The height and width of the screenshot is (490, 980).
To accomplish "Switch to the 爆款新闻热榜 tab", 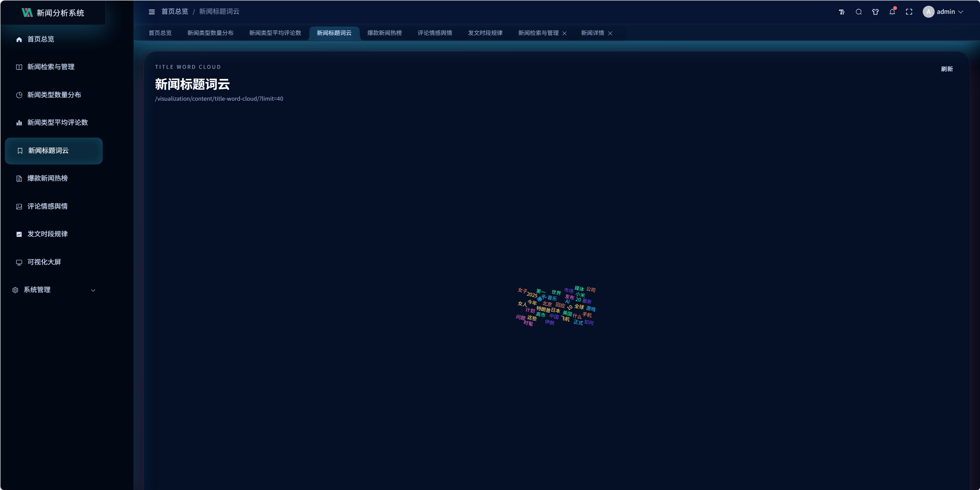I will tap(384, 33).
